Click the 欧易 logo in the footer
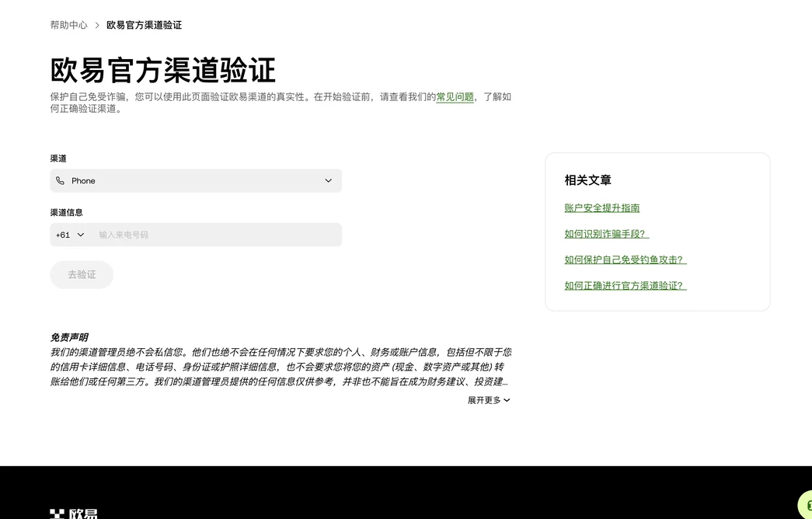812x519 pixels. [x=74, y=514]
